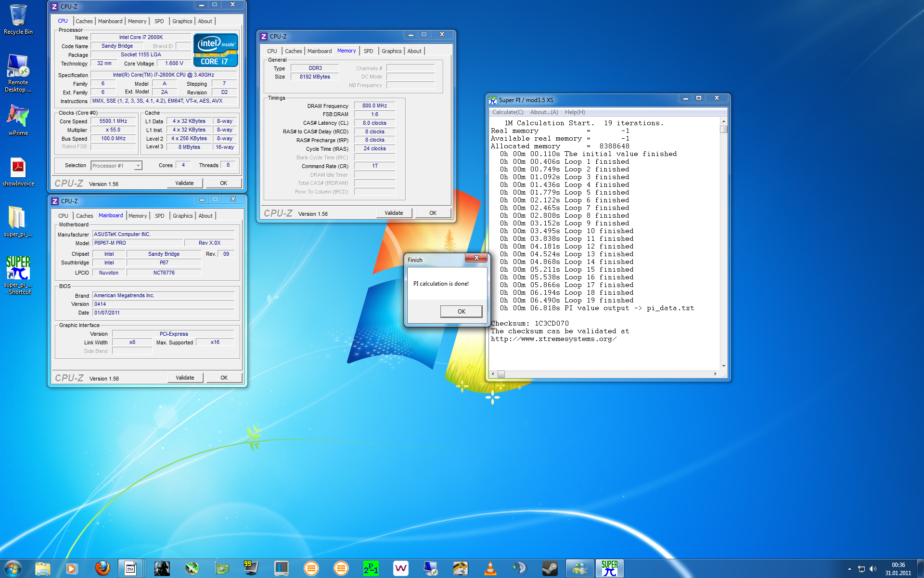Viewport: 924px width, 578px height.
Task: Select Memory tab in Mainboard CPU-Z window
Action: click(138, 216)
